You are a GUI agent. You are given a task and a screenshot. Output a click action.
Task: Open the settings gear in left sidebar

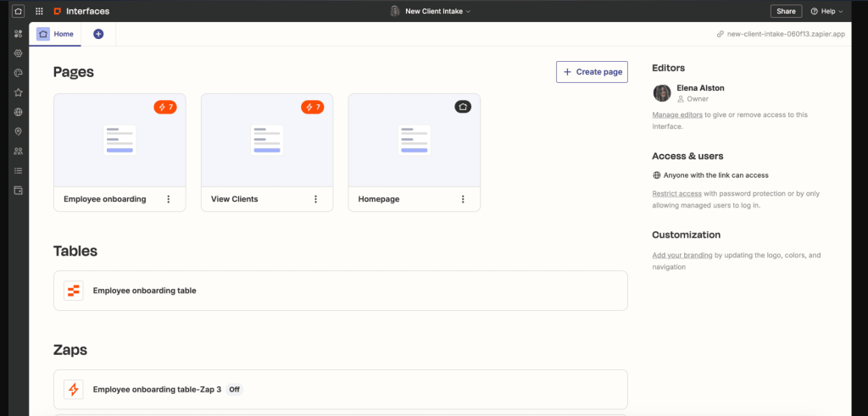(x=18, y=53)
